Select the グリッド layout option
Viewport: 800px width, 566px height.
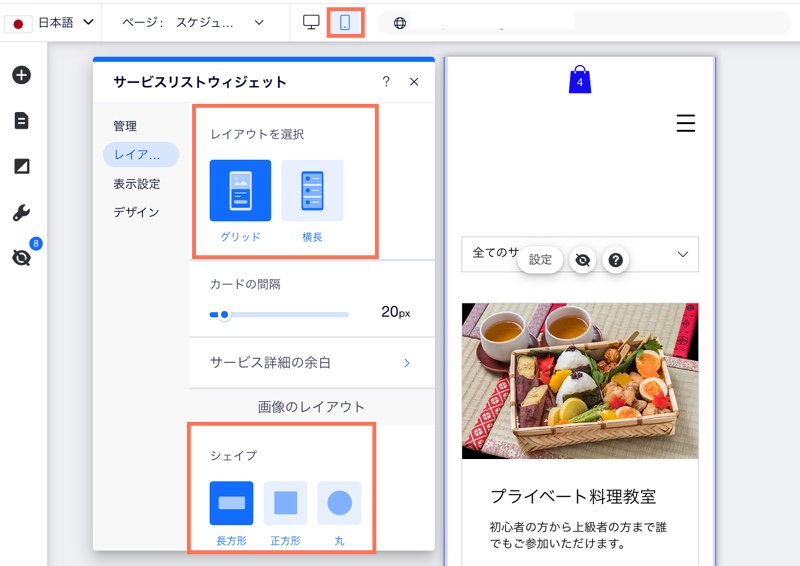(240, 191)
